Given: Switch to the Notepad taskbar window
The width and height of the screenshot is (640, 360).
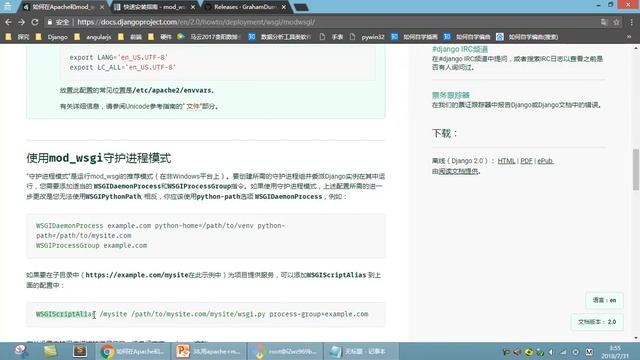Looking at the screenshot, I should (x=360, y=351).
